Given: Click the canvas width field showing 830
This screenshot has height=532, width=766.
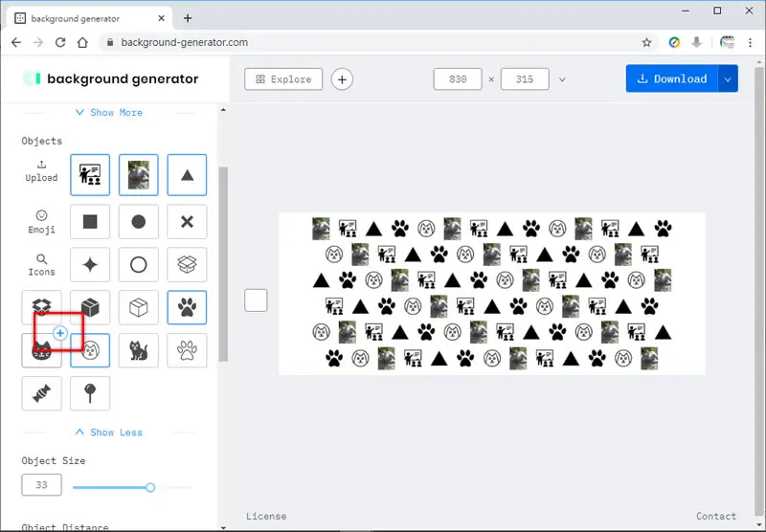Looking at the screenshot, I should click(x=458, y=79).
